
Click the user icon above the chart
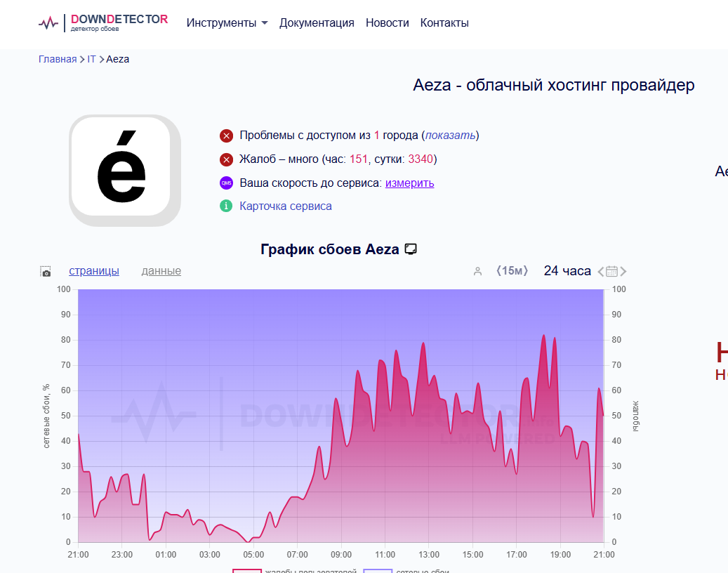point(477,271)
